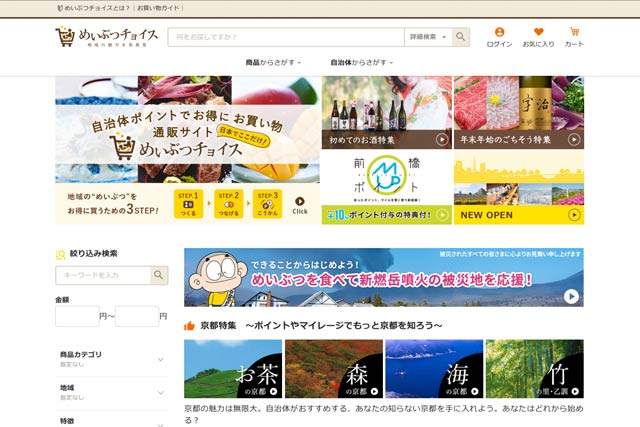The image size is (640, 427).
Task: Click the search magnifier button in header
Action: 460,37
